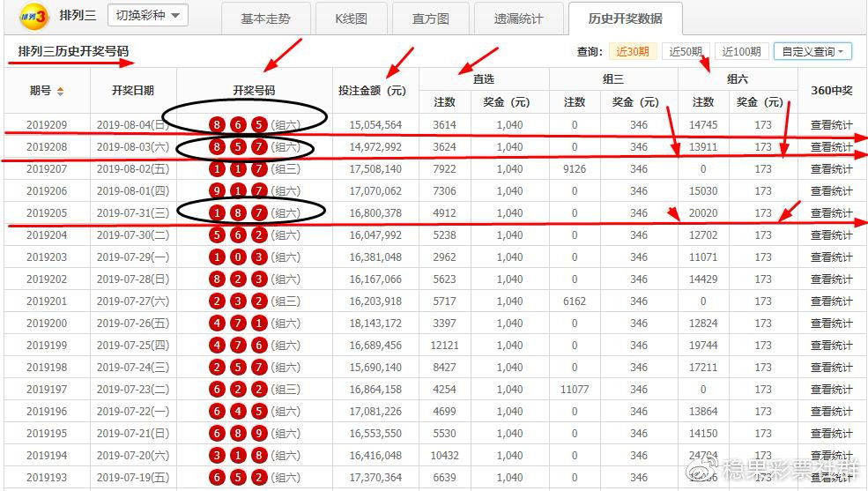Click ball 9 in issue 2019195
The width and height of the screenshot is (868, 491).
click(x=258, y=434)
